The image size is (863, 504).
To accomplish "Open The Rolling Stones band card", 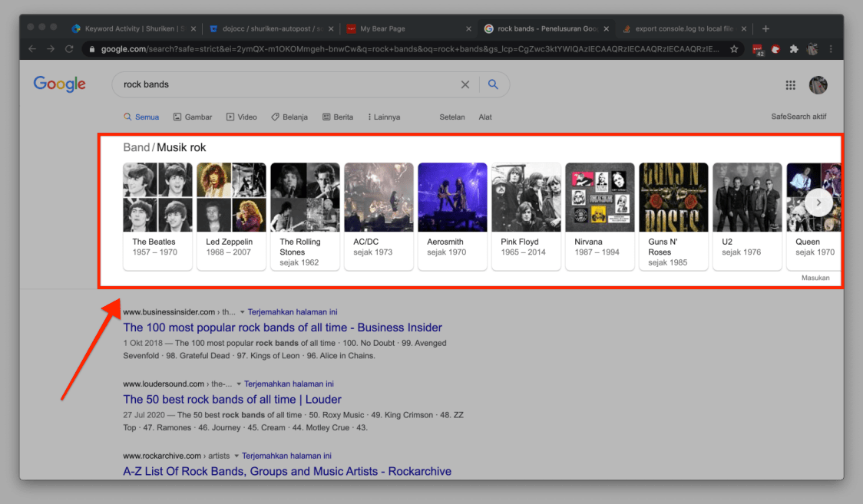I will pyautogui.click(x=305, y=216).
